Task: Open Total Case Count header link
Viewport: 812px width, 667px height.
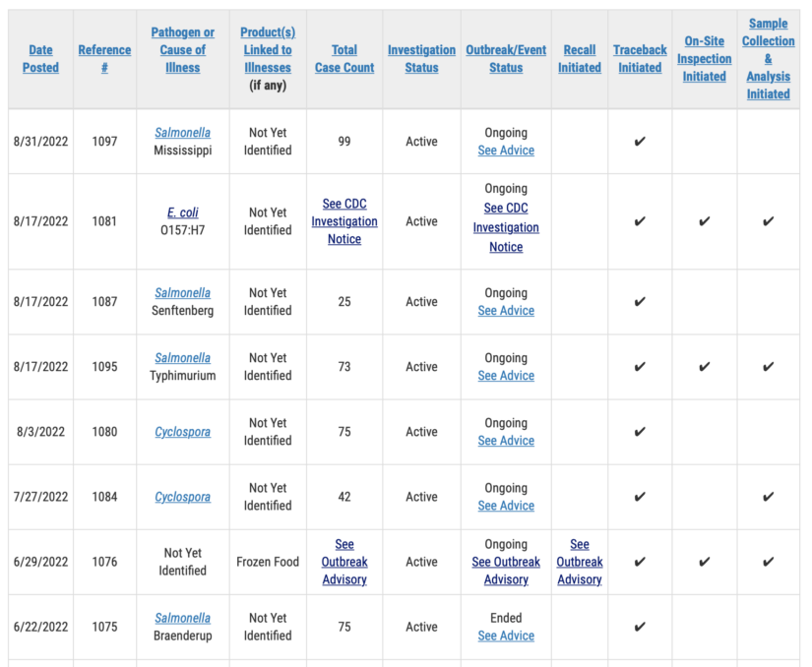Action: 344,59
